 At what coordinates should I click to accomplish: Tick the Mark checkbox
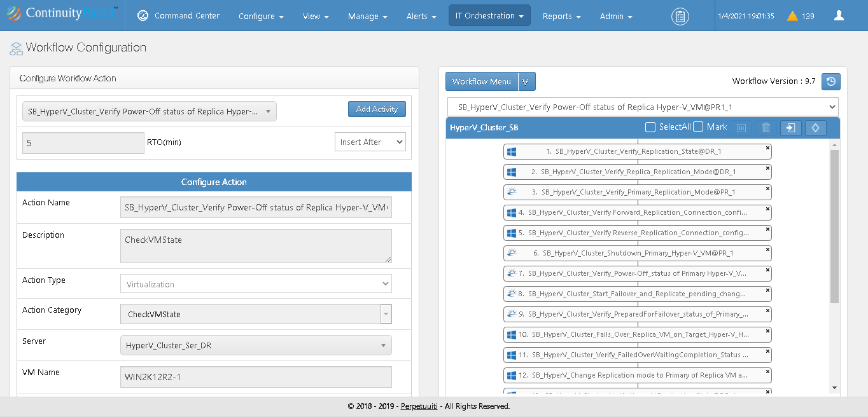tap(698, 127)
